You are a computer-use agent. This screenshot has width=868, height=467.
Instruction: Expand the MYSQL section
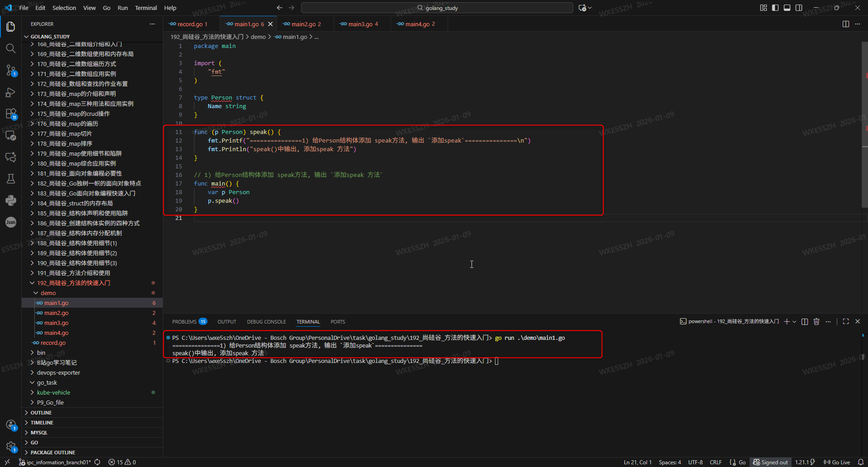(39, 433)
